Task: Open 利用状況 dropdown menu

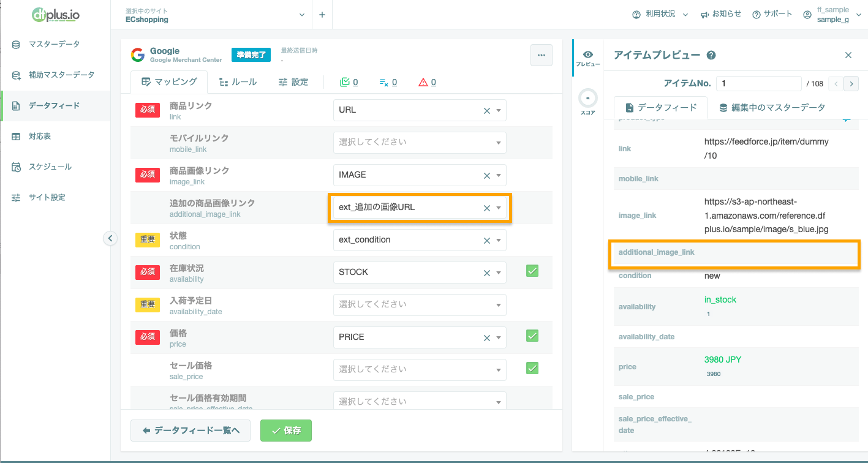Action: coord(660,14)
